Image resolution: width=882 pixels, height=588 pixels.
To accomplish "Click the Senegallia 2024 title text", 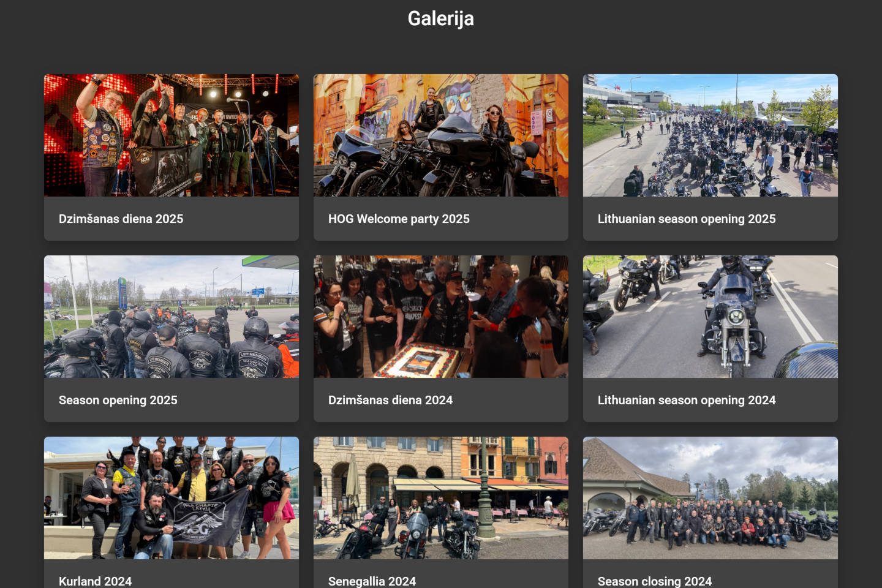I will click(x=372, y=581).
